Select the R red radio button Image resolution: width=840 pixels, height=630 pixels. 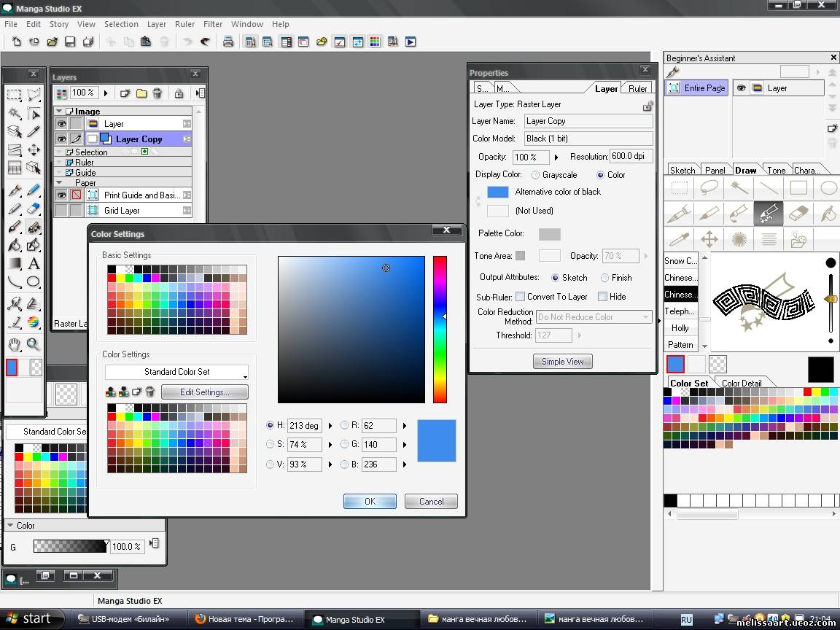pos(344,425)
